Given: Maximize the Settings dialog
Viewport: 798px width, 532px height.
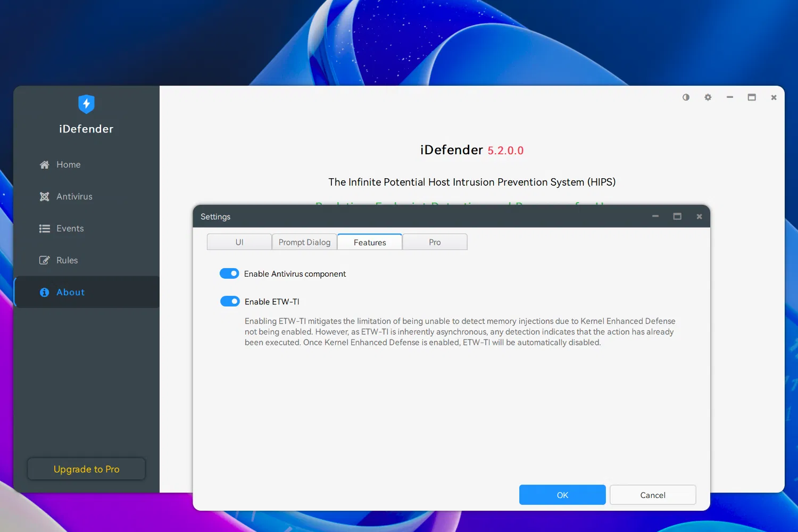Looking at the screenshot, I should 677,217.
